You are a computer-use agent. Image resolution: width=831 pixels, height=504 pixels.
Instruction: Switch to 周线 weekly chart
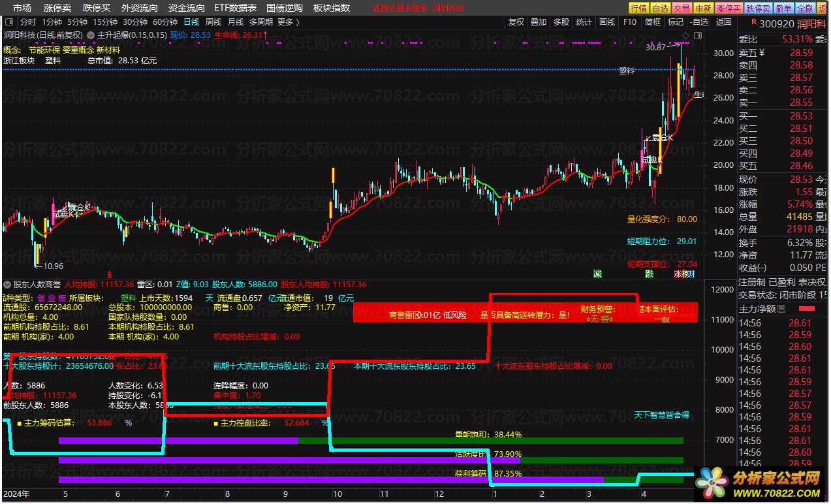(213, 22)
